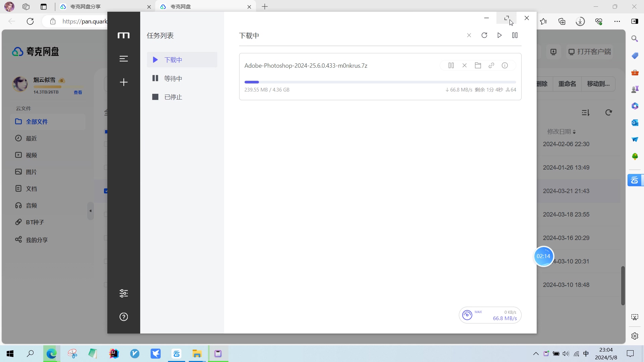
Task: Select the 等待中 task category
Action: tap(182, 78)
